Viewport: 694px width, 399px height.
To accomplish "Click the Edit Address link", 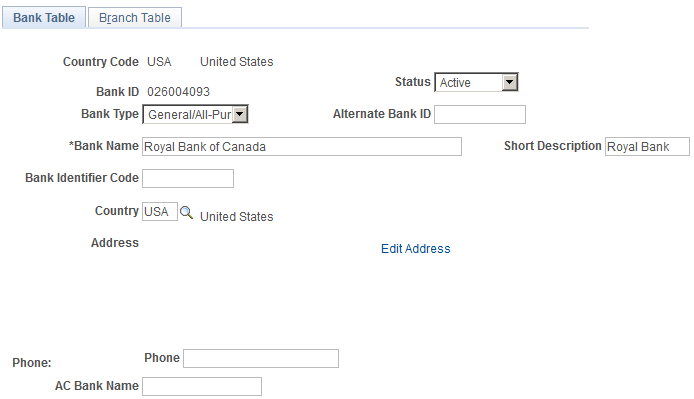I will coord(416,248).
